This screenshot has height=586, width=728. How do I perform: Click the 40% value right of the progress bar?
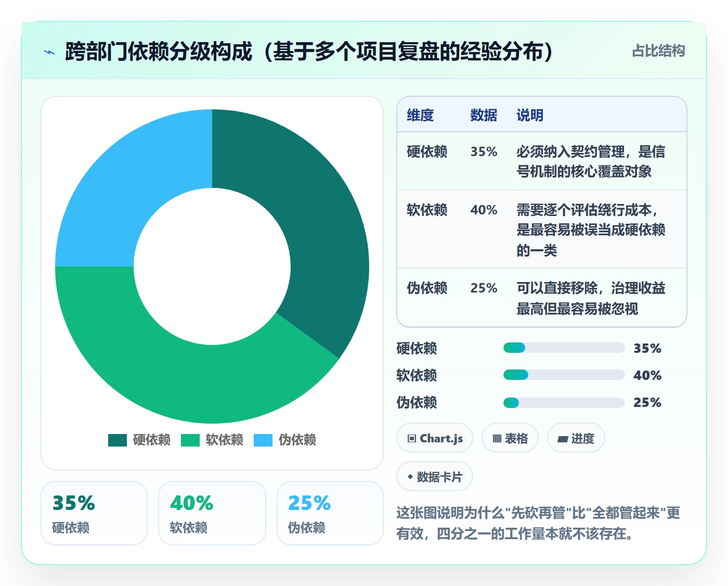[647, 375]
